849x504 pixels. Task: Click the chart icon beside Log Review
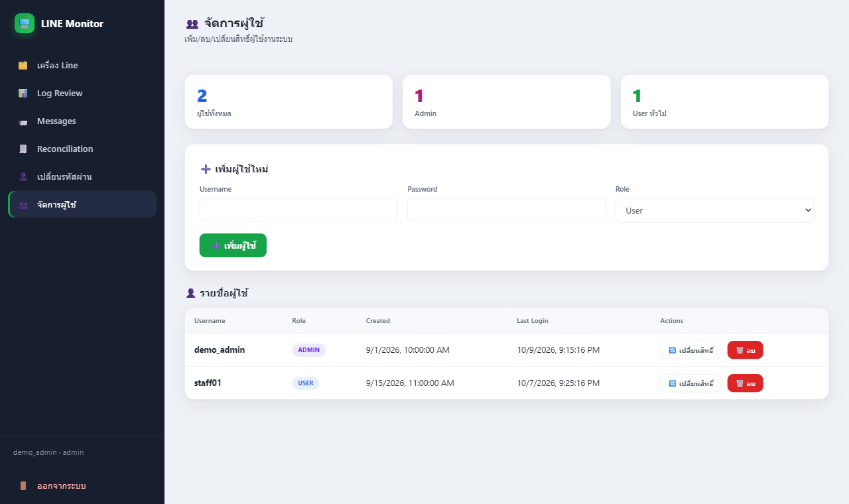click(23, 94)
